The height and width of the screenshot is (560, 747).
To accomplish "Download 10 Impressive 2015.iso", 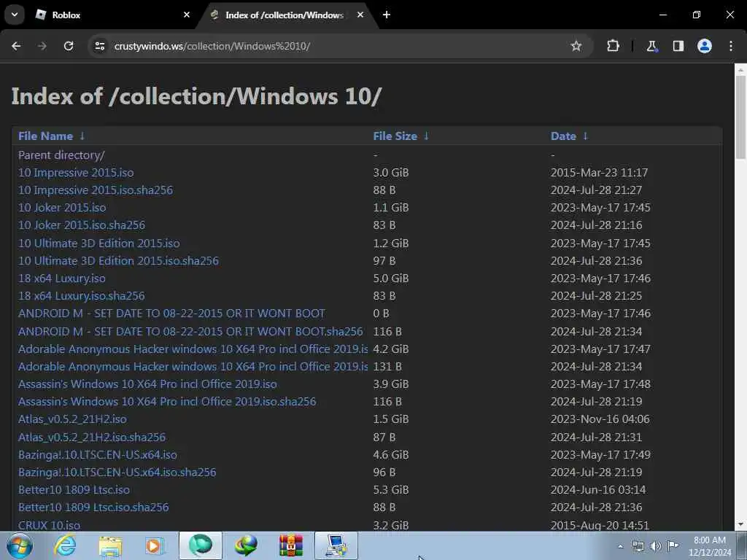I will (x=76, y=172).
